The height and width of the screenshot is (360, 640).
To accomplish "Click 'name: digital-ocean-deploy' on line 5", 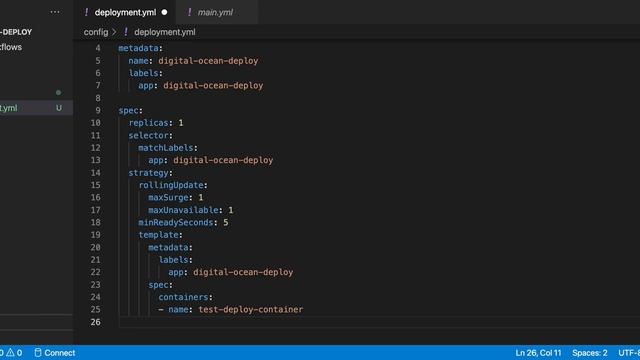I will 193,61.
